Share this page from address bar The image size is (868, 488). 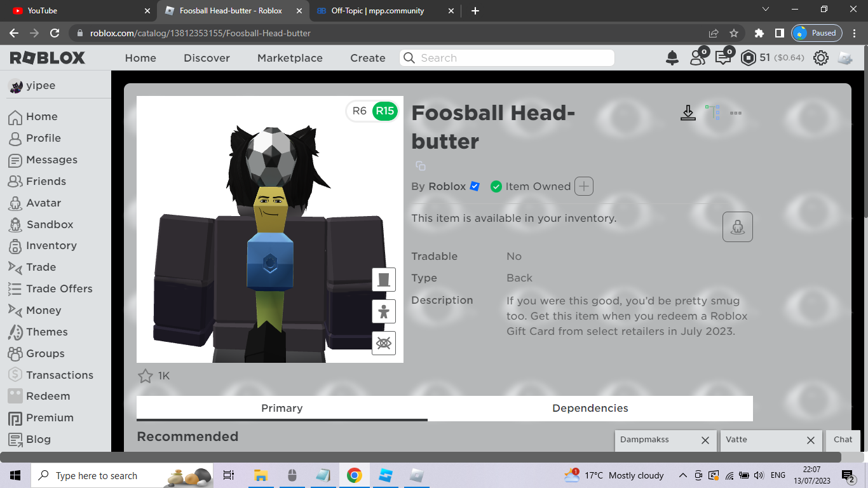pyautogui.click(x=714, y=33)
